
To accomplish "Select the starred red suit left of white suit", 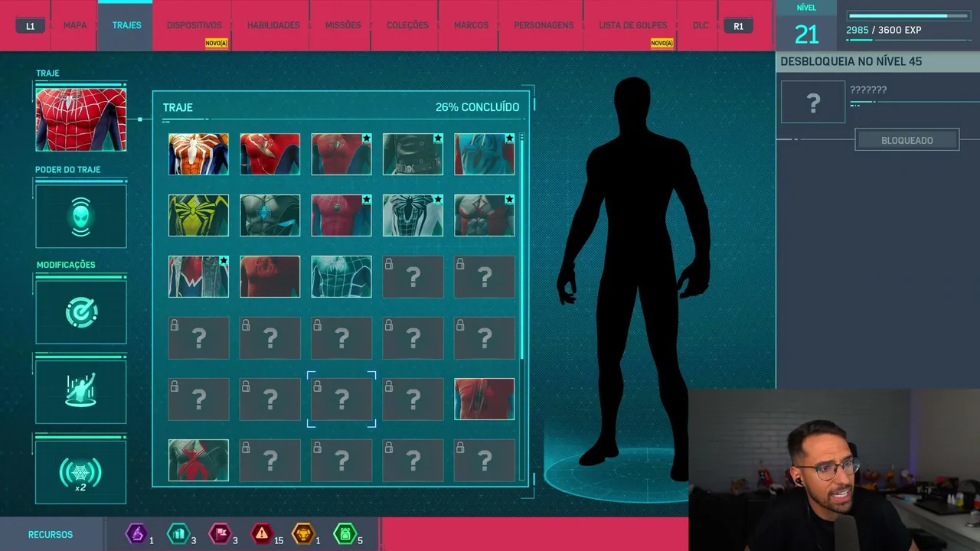I will (341, 215).
